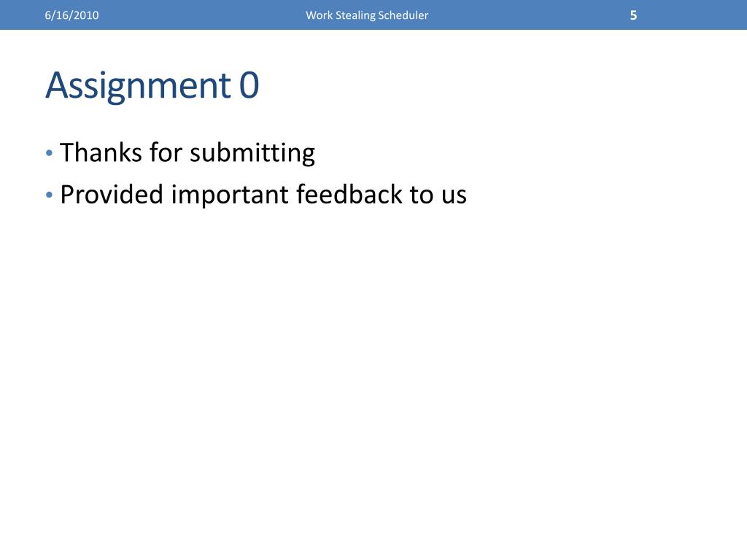The image size is (747, 560).
Task: Click 'Provided important feedback to us' bullet
Action: 263,194
